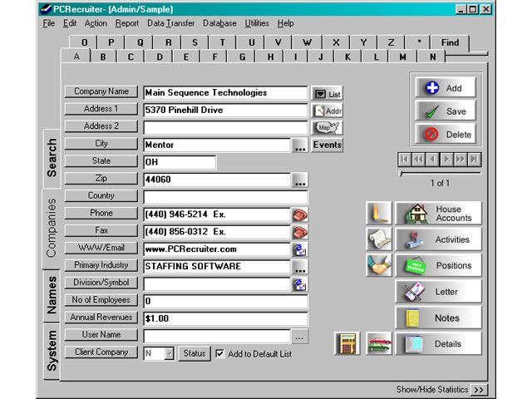This screenshot has height=399, width=532.
Task: Click the red telephone icon beside Fax
Action: (x=299, y=232)
